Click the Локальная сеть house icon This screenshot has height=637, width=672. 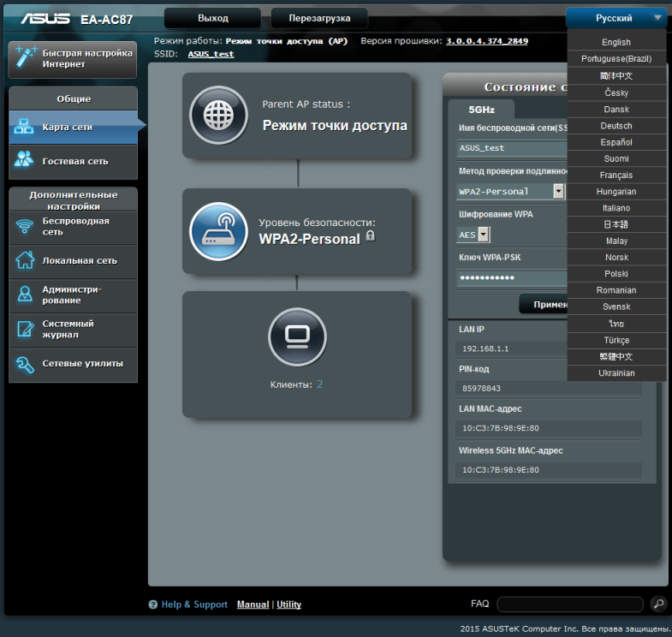tap(25, 260)
